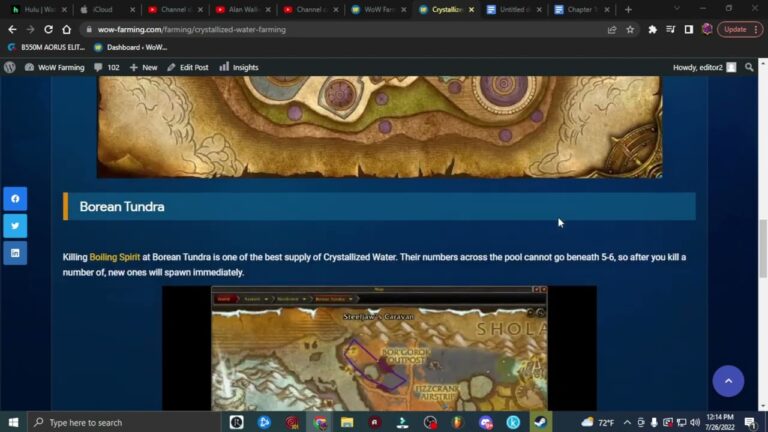Switch to the Hulu tab
The width and height of the screenshot is (768, 432).
click(x=39, y=9)
